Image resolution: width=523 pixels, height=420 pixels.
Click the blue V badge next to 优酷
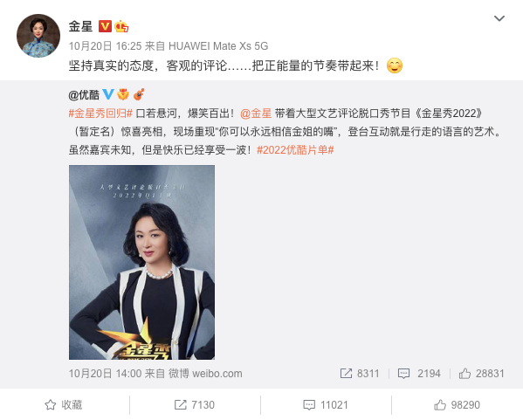click(108, 94)
